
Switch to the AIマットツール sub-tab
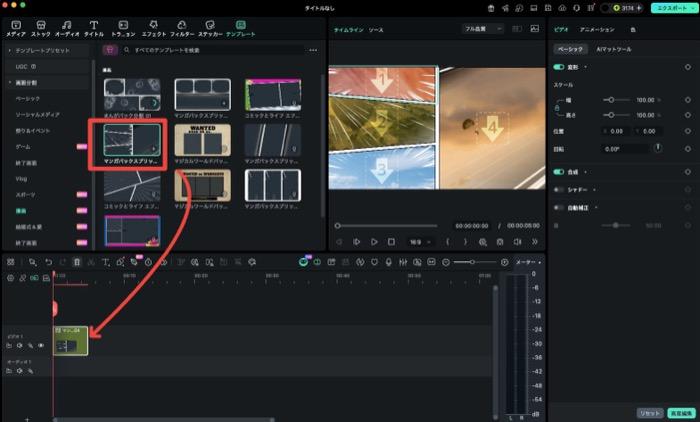pyautogui.click(x=613, y=49)
